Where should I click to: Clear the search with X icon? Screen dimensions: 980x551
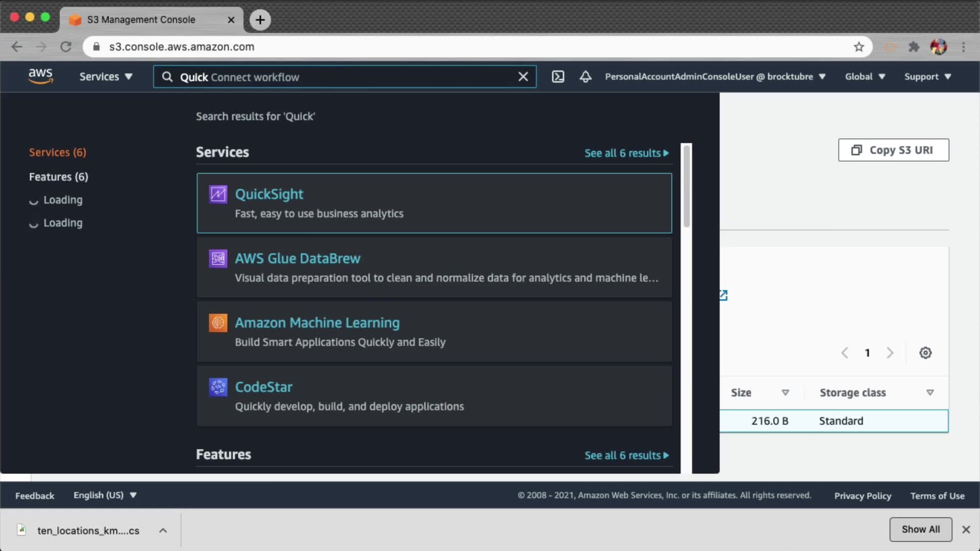click(523, 77)
